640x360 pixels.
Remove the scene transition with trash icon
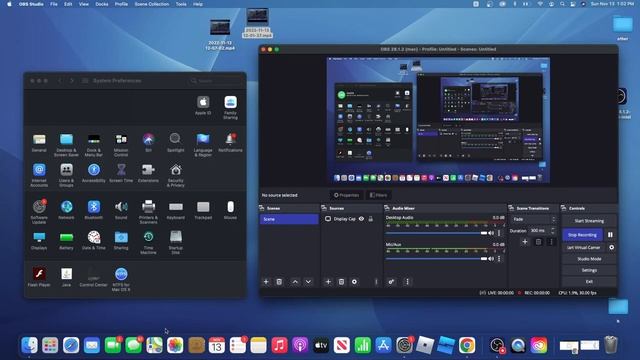(x=538, y=242)
